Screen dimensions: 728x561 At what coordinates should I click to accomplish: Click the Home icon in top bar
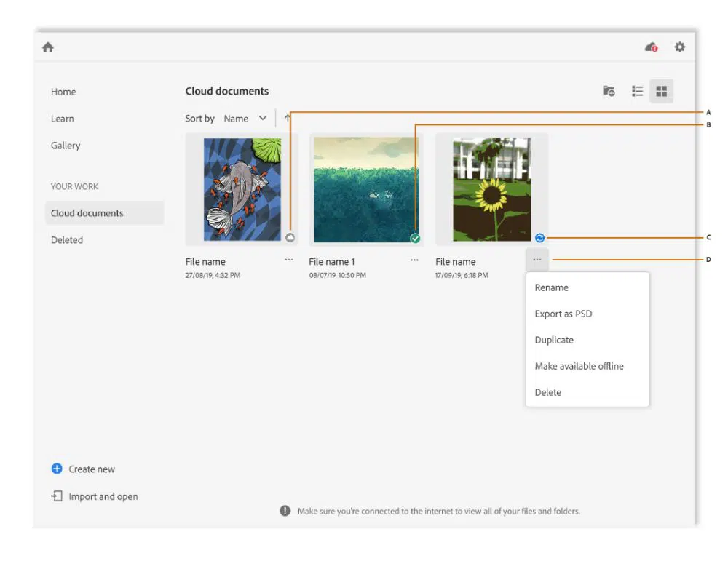click(48, 47)
